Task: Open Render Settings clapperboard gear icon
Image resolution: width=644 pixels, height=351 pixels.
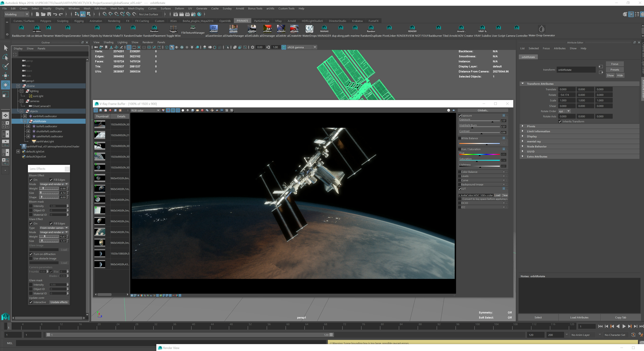Action: tap(193, 14)
